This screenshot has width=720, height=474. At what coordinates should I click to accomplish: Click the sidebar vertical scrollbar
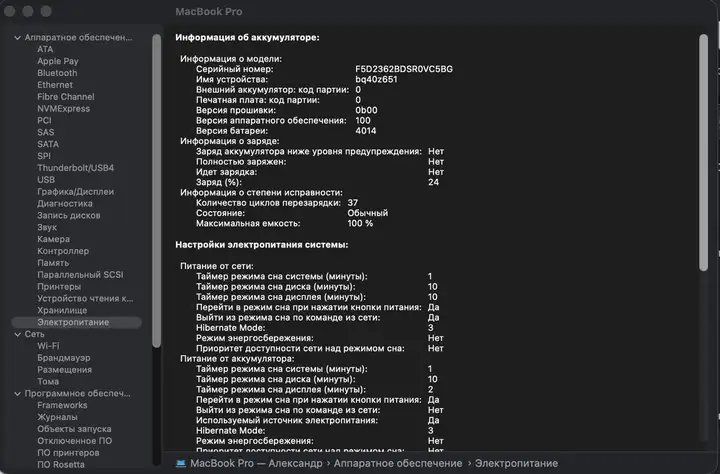[x=157, y=191]
